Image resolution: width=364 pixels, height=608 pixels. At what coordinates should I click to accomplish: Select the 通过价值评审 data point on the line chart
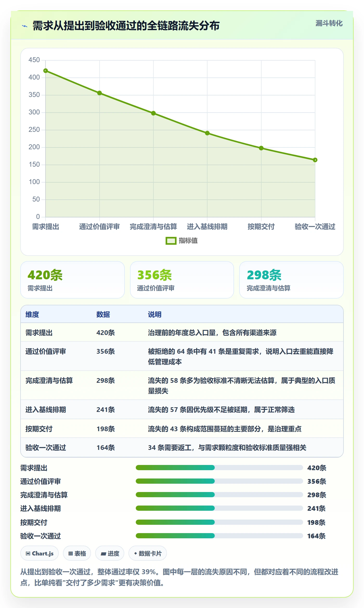(x=99, y=93)
